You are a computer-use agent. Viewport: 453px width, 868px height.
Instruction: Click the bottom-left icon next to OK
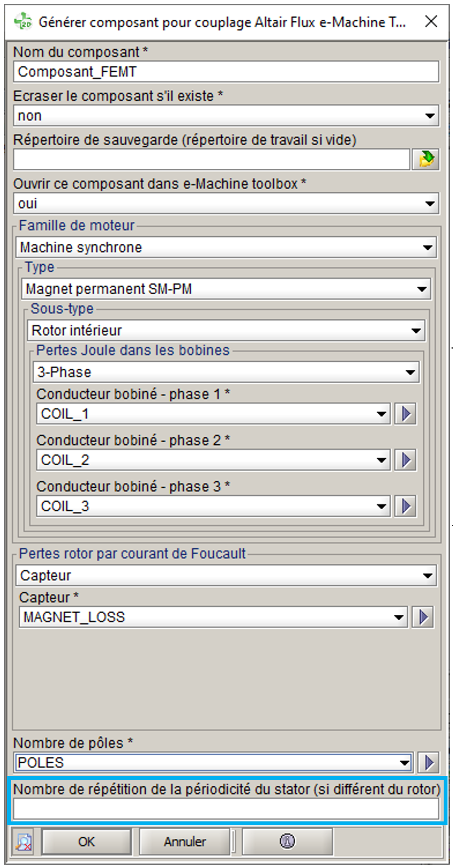[x=24, y=841]
